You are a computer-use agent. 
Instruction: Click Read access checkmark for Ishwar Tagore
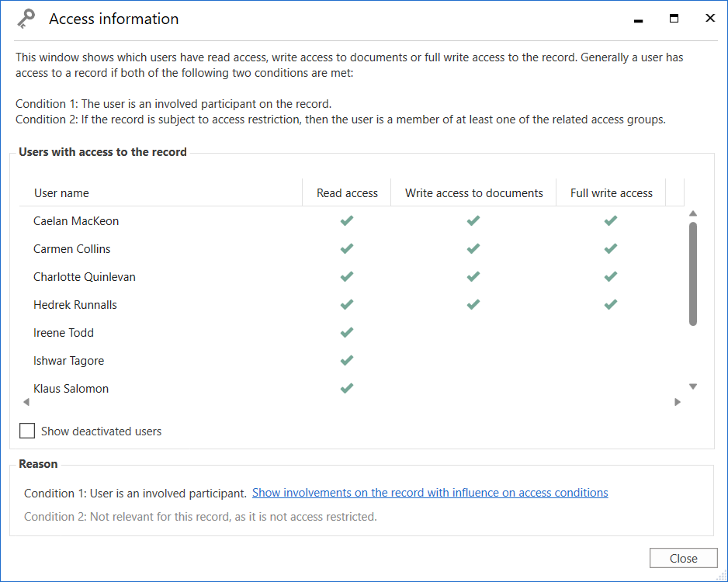click(x=347, y=360)
